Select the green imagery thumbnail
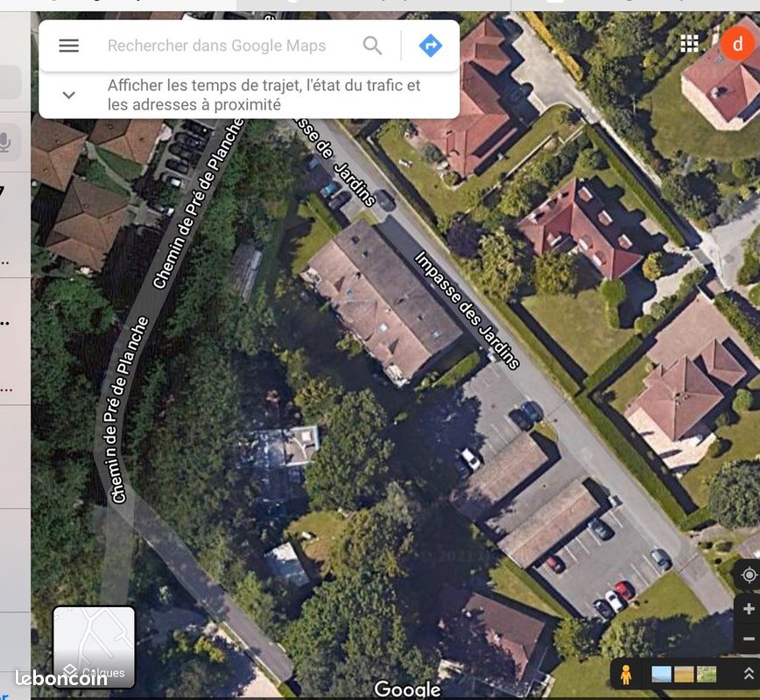This screenshot has width=760, height=700. pos(707,674)
